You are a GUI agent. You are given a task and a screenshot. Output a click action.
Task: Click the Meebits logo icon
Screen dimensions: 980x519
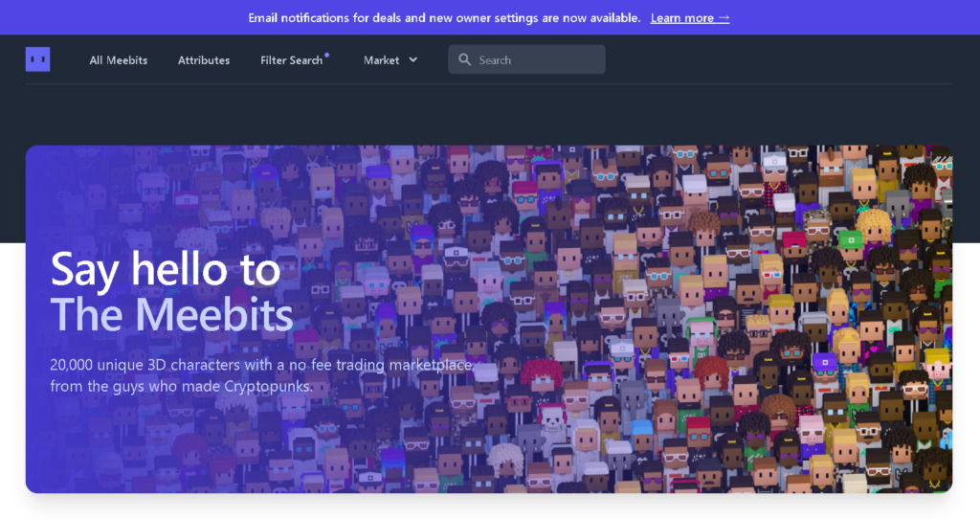tap(37, 59)
